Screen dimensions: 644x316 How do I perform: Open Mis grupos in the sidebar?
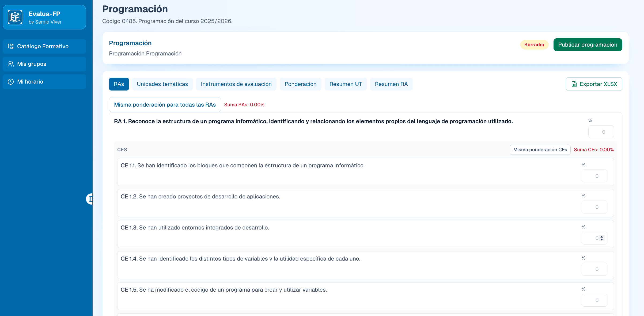[44, 64]
